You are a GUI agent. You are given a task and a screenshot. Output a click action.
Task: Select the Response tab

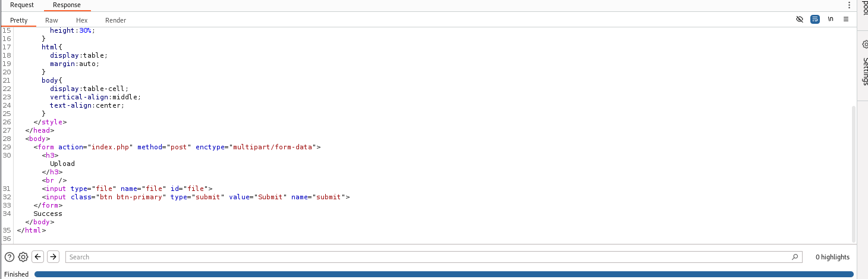(67, 5)
